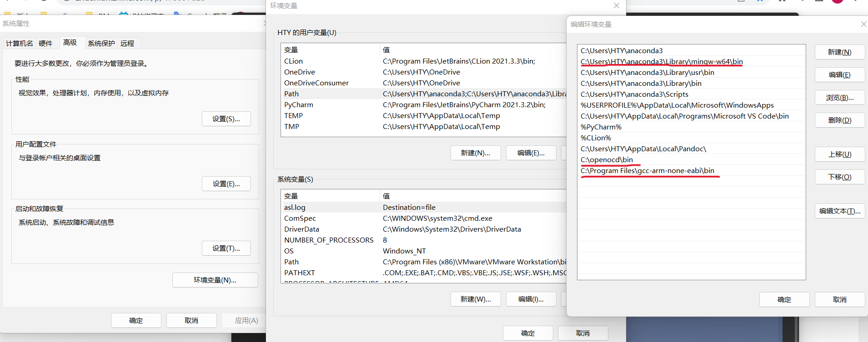Select the %PyCharm% list entry
868x342 pixels.
[601, 127]
